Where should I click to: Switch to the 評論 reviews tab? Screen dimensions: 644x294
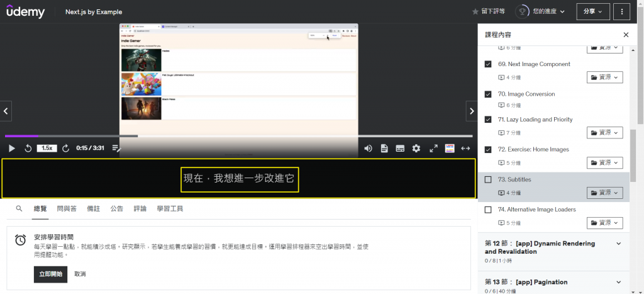tap(140, 209)
